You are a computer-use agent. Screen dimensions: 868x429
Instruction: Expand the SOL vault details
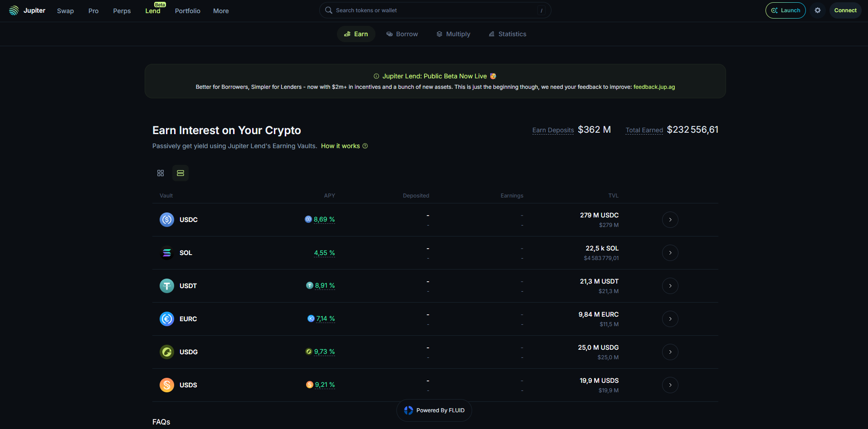pyautogui.click(x=670, y=252)
